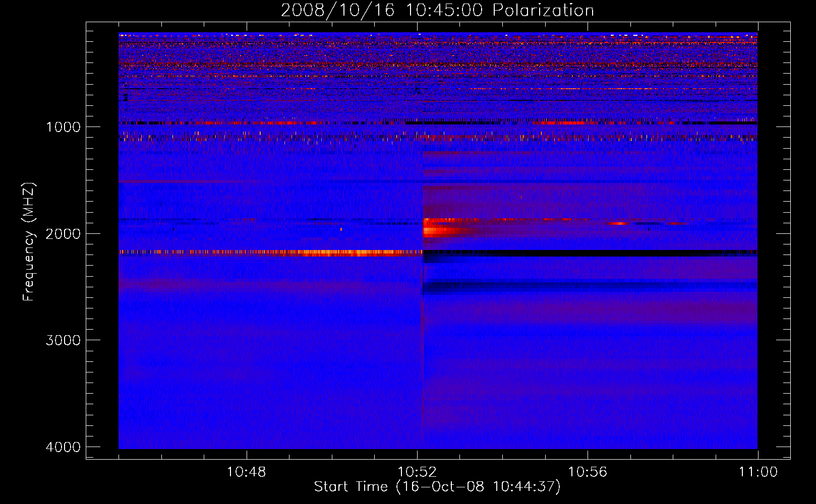
Task: Click the plot title '2008/10/16 10:45:00 Polarization'
Action: point(437,10)
